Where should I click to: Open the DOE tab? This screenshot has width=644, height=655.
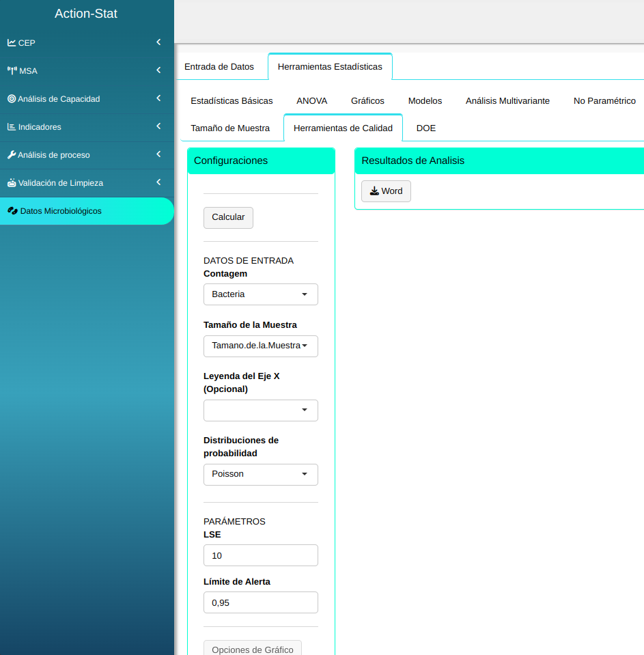[x=425, y=128]
